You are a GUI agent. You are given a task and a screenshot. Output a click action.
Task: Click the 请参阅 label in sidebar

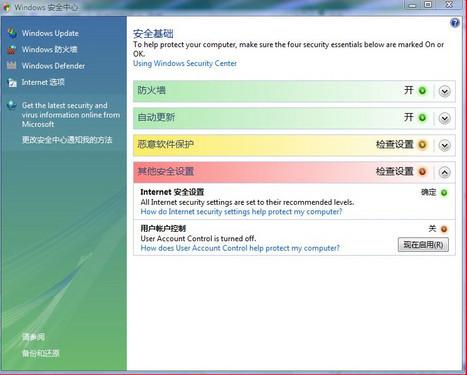(33, 337)
